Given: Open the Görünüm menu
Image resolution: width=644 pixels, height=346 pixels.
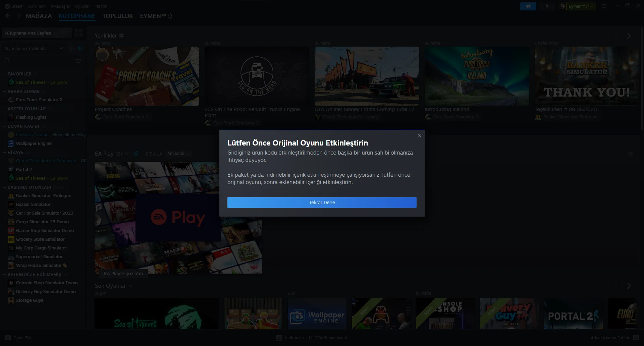Looking at the screenshot, I should click(37, 6).
